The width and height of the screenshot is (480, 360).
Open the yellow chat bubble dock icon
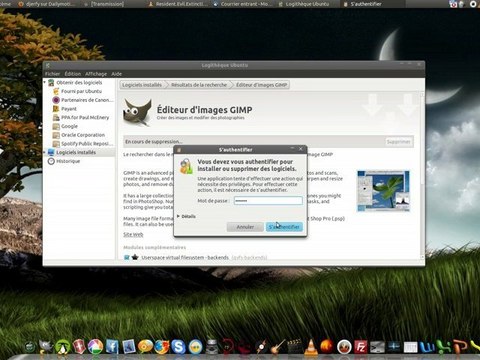(x=145, y=347)
